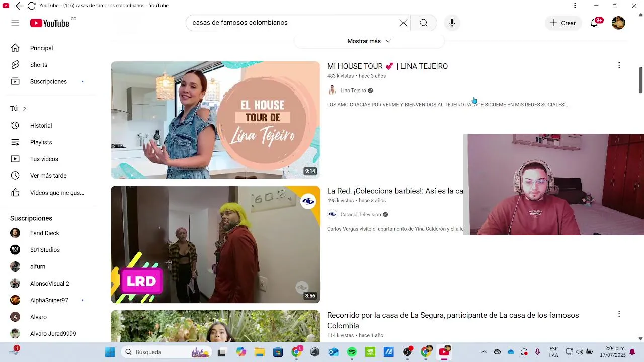This screenshot has height=362, width=644.
Task: Open Recorrido por la casa de La Segura title
Action: pyautogui.click(x=453, y=321)
